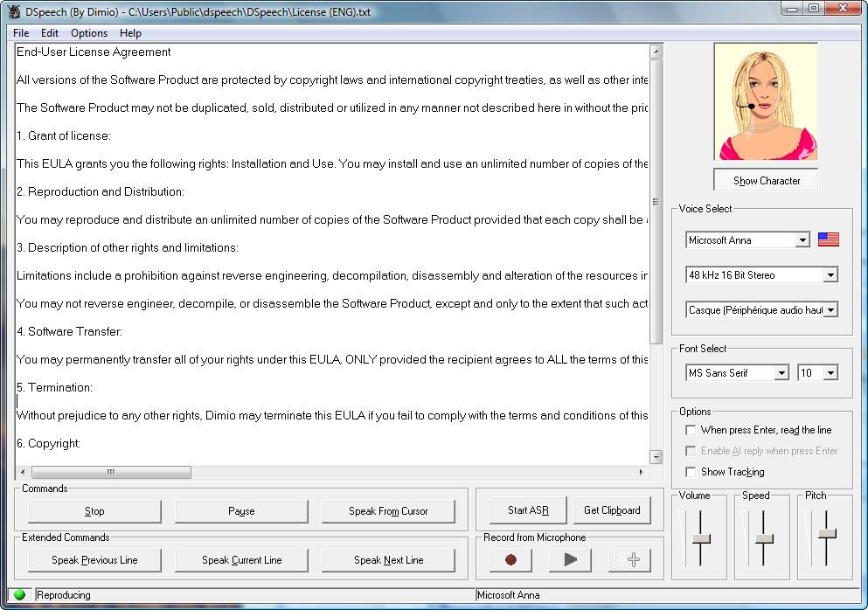
Task: Click the Speak From Cursor button
Action: tap(388, 511)
